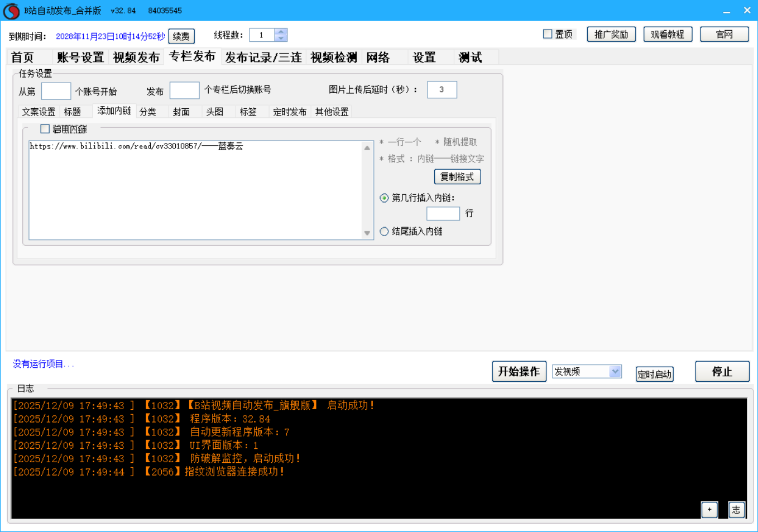Minimize the application window
Viewport: 758px width, 532px height.
[726, 11]
